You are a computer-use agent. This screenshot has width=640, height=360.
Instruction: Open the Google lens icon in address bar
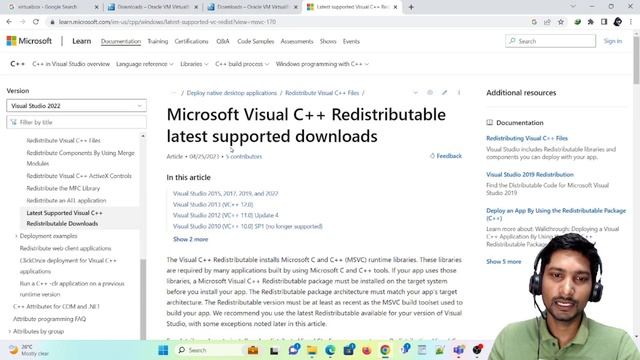click(x=534, y=22)
